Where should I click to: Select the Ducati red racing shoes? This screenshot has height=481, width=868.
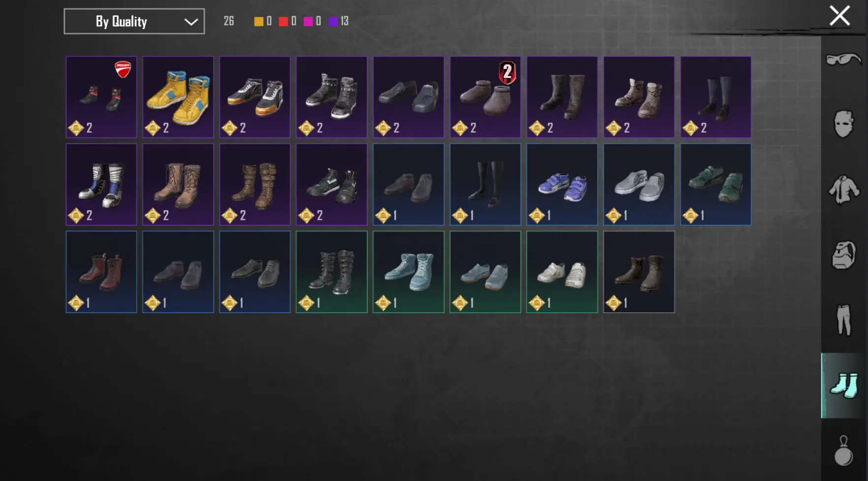pos(101,97)
